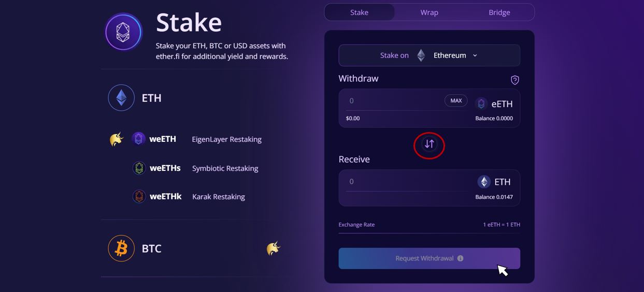Select the ETH token in Receive field

point(494,182)
